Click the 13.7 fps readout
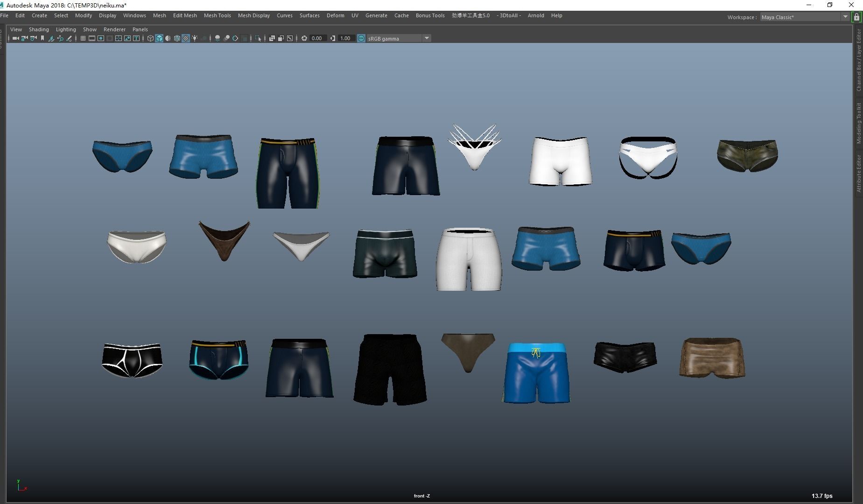The width and height of the screenshot is (863, 504). [822, 496]
